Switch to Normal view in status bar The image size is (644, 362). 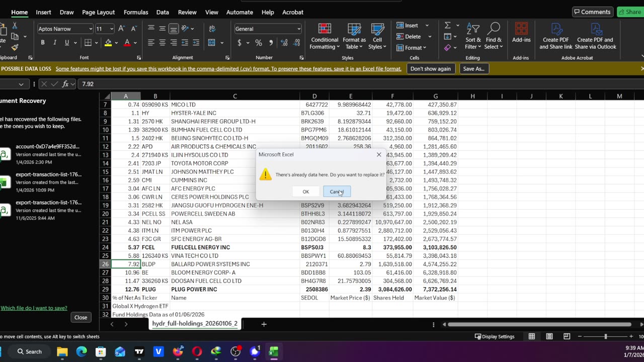coord(532,336)
